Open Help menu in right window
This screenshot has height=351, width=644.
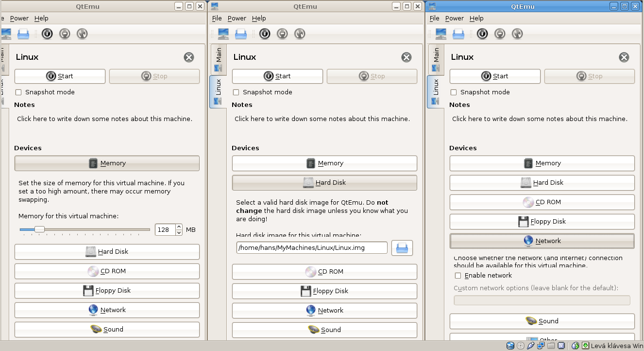coord(476,18)
